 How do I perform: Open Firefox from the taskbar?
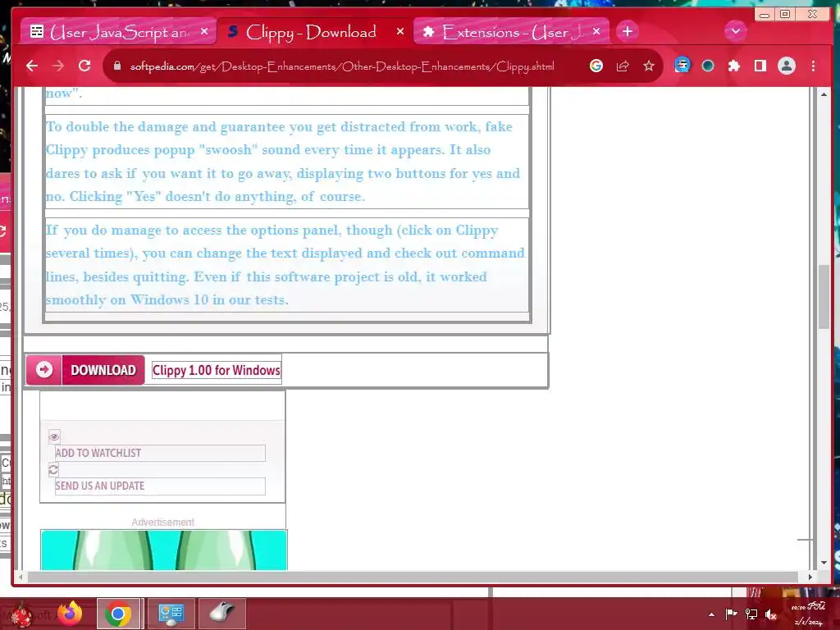coord(70,614)
